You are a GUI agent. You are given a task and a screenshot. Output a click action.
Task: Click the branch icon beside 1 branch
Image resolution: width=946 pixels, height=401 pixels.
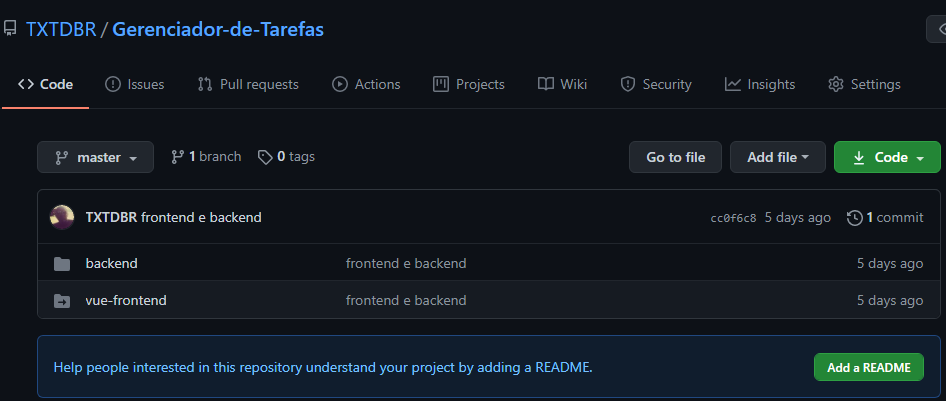(177, 157)
